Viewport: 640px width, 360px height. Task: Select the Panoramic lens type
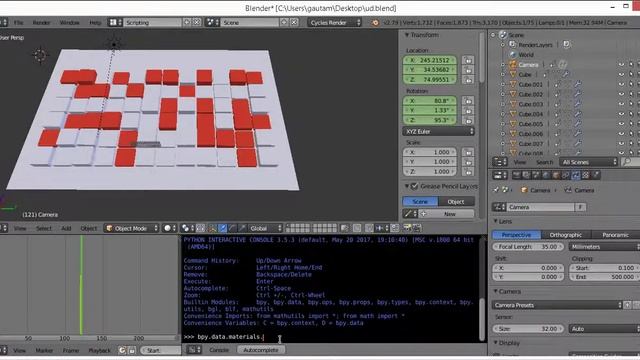pos(615,235)
